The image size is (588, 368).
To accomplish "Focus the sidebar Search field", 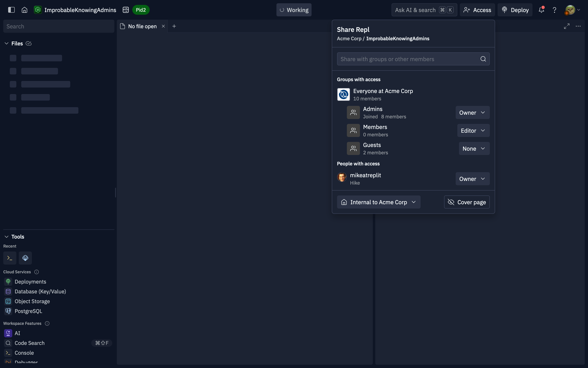I will tap(59, 26).
